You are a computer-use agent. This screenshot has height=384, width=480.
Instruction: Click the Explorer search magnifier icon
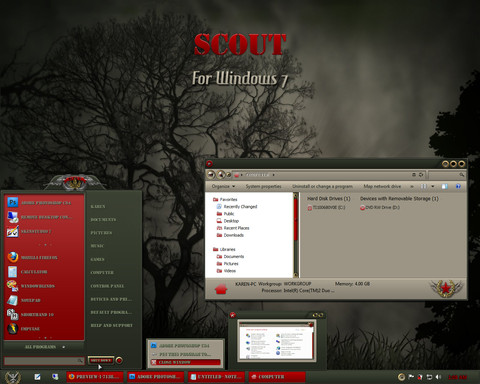tap(462, 175)
